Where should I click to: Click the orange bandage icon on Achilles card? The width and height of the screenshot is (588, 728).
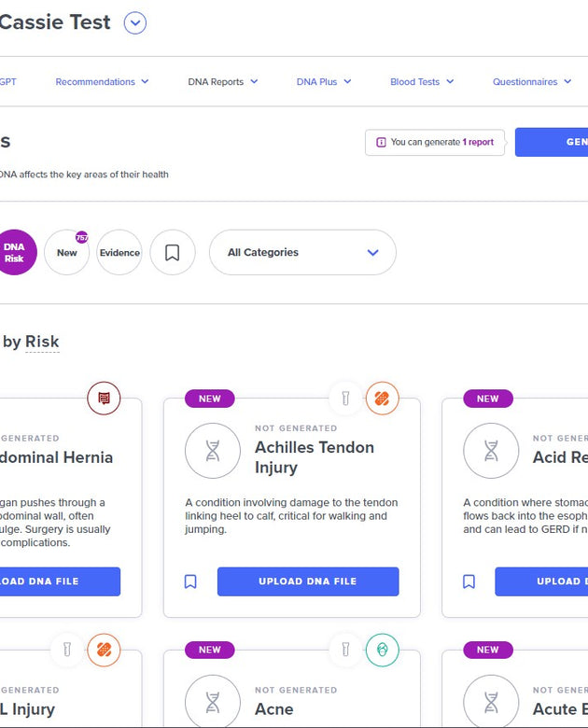[x=382, y=399]
